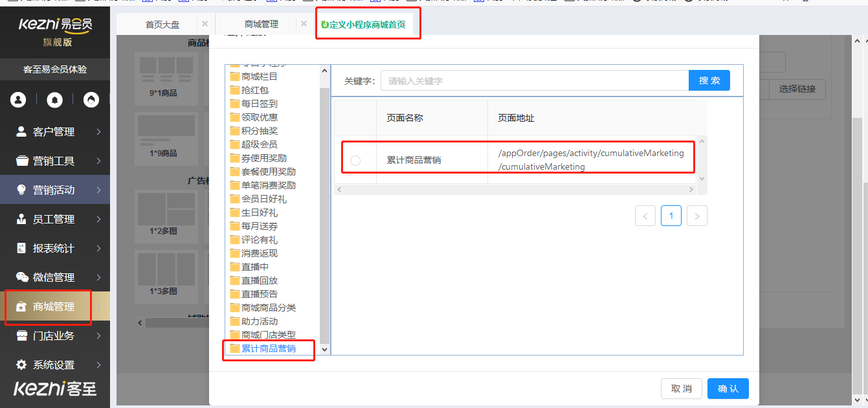Expand the 报表统计 sidebar menu
Viewport: 868px width, 408px height.
coord(55,248)
